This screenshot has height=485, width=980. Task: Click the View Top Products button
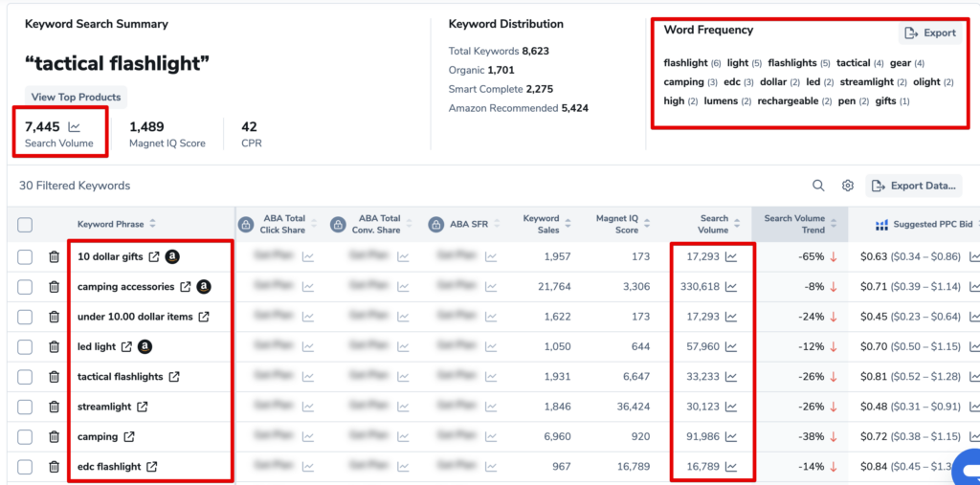tap(77, 97)
